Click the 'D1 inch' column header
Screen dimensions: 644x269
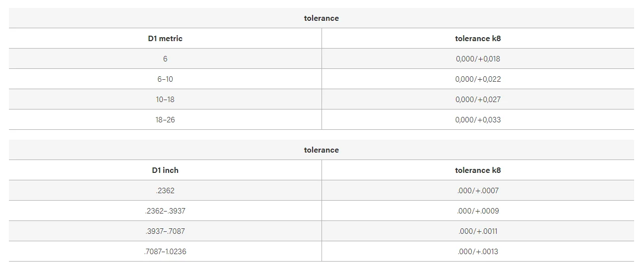click(x=165, y=170)
